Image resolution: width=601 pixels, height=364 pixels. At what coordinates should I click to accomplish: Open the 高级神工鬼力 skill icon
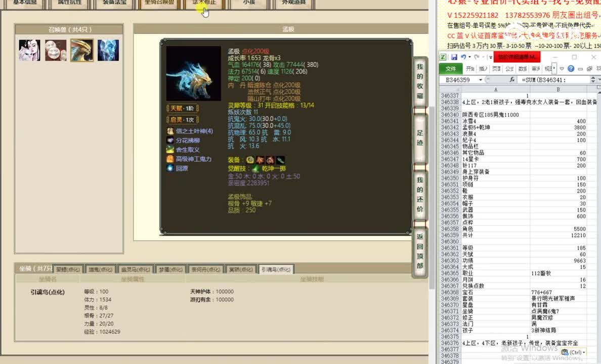tap(171, 159)
